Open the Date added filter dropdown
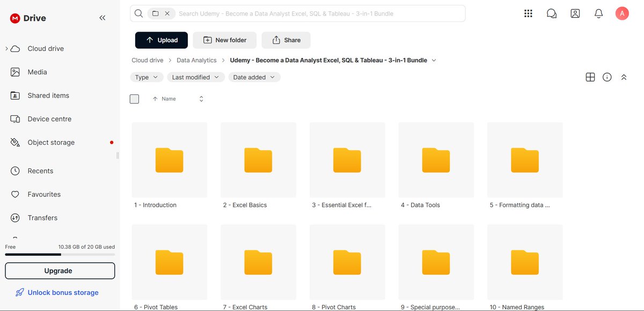The width and height of the screenshot is (644, 311). click(254, 77)
